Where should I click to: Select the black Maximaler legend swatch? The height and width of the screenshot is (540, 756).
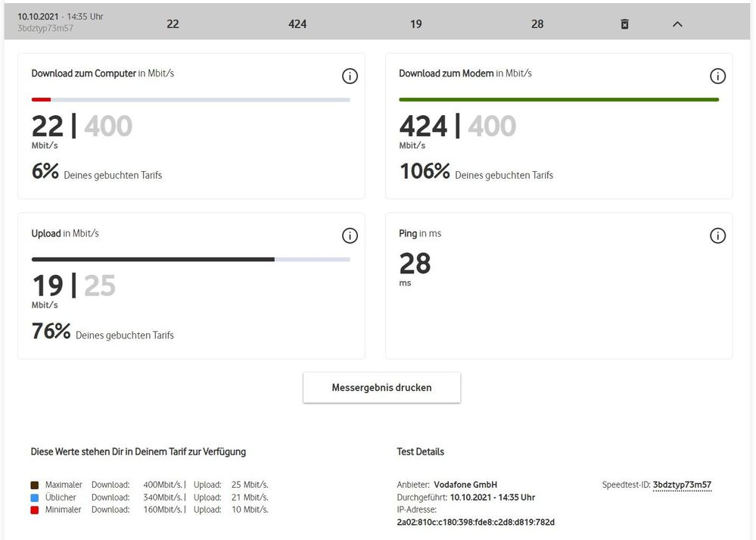coord(34,484)
